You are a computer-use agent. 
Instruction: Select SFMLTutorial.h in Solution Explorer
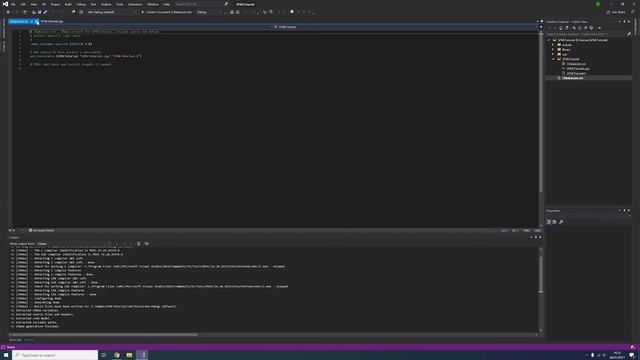pyautogui.click(x=576, y=73)
